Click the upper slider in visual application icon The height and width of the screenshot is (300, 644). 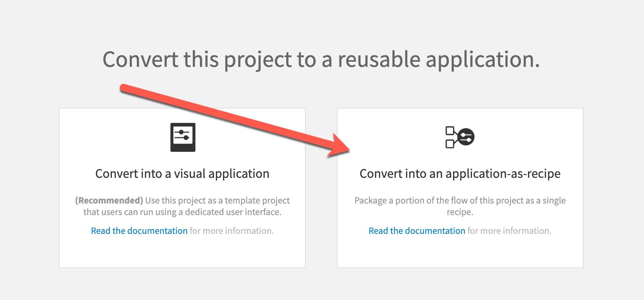(182, 132)
